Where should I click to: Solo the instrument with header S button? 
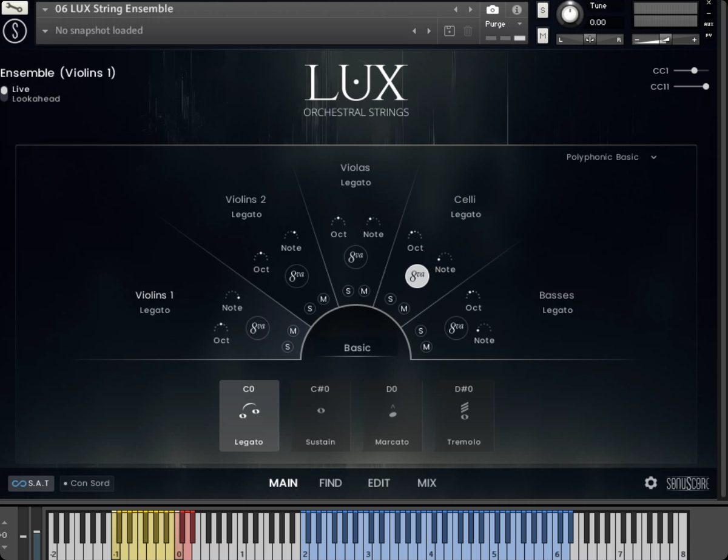pos(542,10)
